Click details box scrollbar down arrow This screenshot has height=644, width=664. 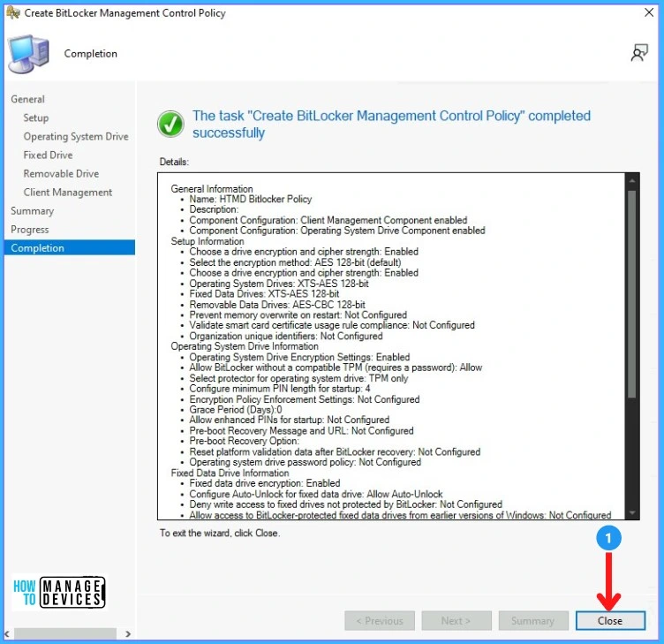[x=632, y=512]
